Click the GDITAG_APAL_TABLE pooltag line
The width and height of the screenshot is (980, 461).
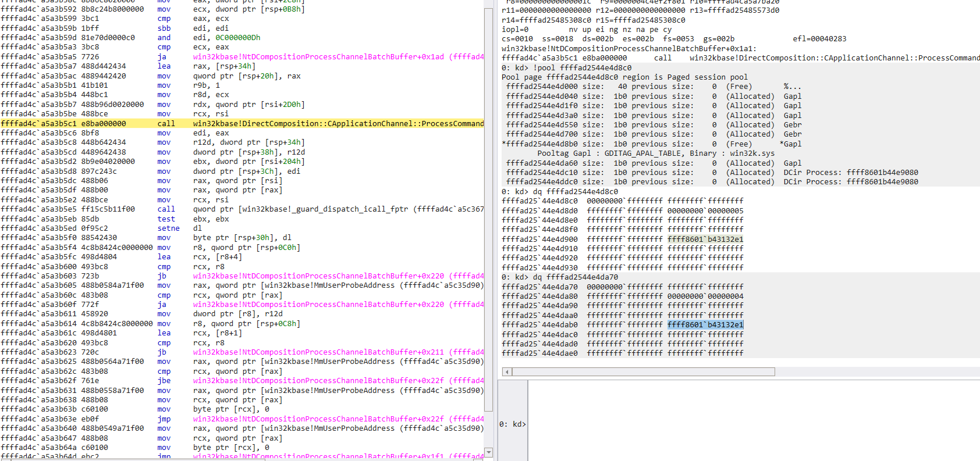pyautogui.click(x=656, y=153)
